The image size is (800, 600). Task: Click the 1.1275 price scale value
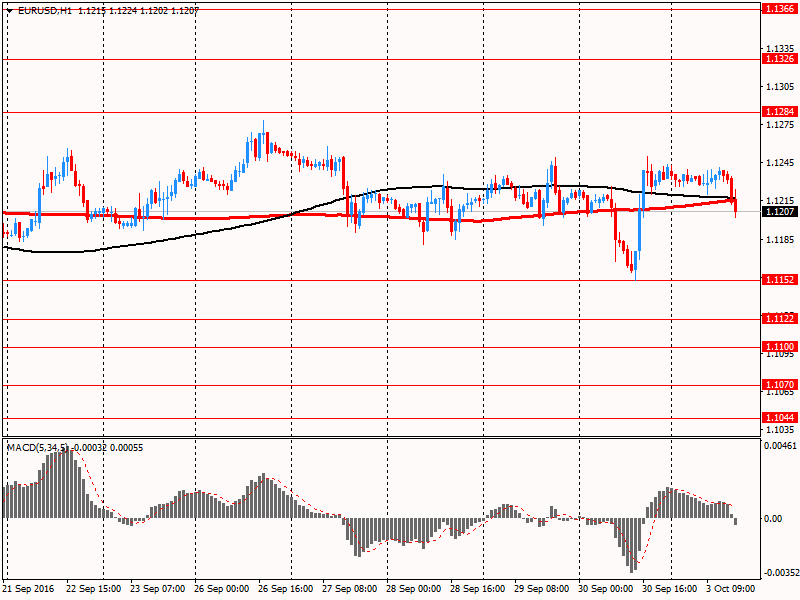pyautogui.click(x=781, y=124)
